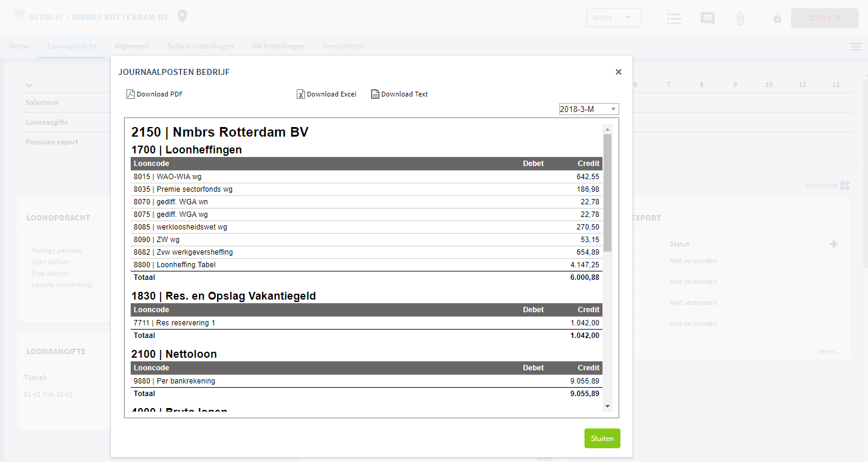Click the company building icon in header
The height and width of the screenshot is (462, 868).
point(19,14)
